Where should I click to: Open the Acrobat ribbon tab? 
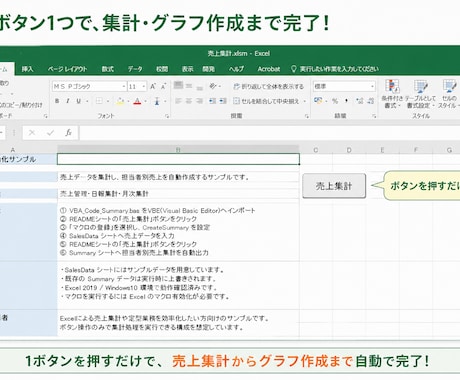[269, 69]
